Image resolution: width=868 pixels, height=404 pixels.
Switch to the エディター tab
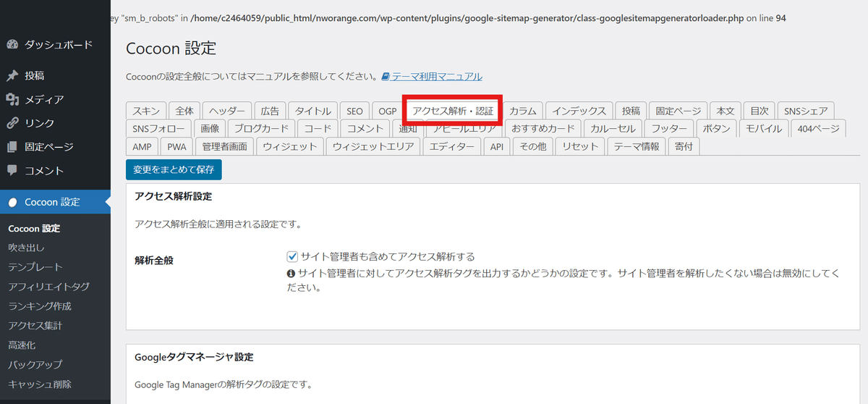(452, 146)
